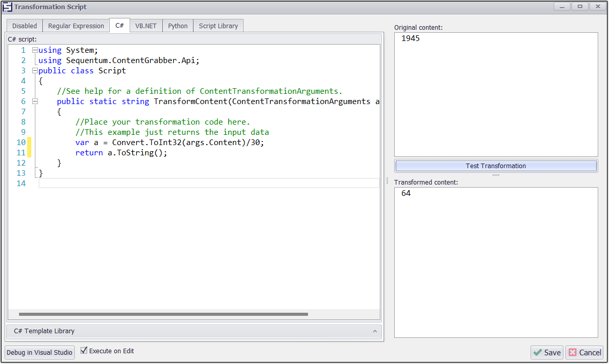The image size is (609, 364).
Task: Click the horizontal scrollbar in code editor
Action: (x=163, y=314)
